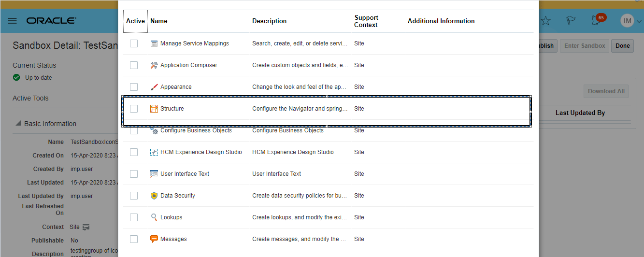The width and height of the screenshot is (644, 257).
Task: Click the Context details icon beside Site
Action: pyautogui.click(x=86, y=227)
